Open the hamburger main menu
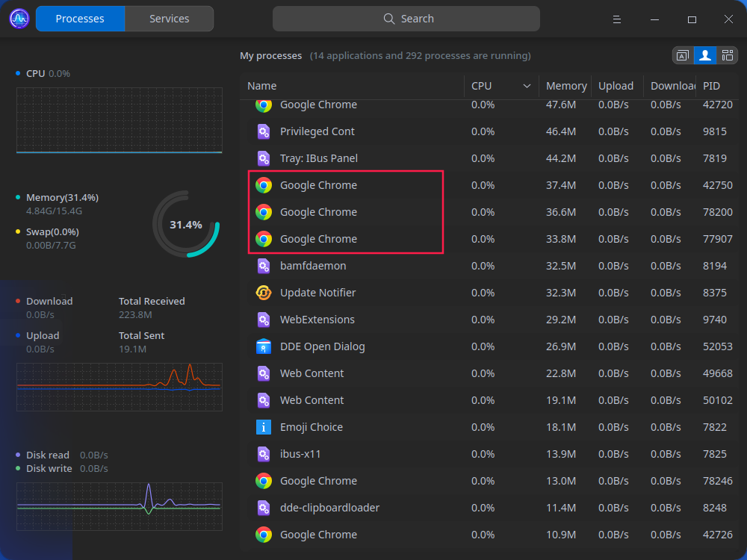The height and width of the screenshot is (560, 747). tap(617, 19)
